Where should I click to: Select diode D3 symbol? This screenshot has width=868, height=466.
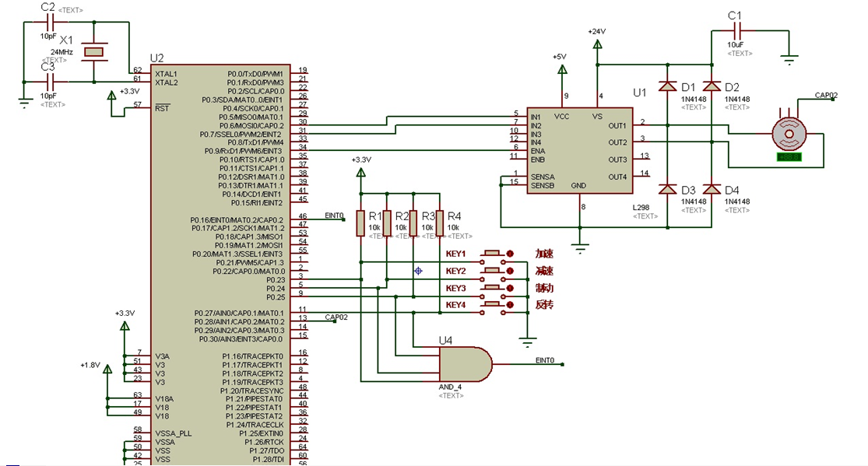[668, 189]
